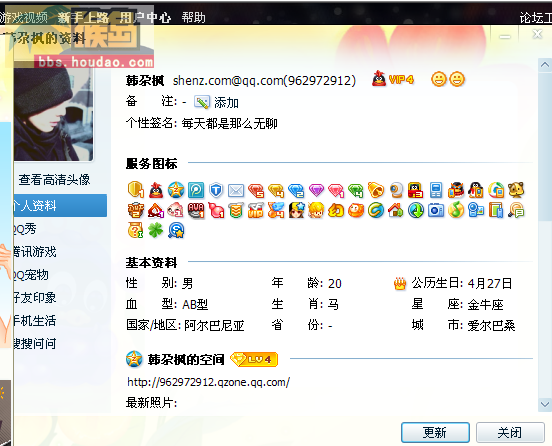Image resolution: width=552 pixels, height=446 pixels.
Task: Select the 好友印象 sidebar tab
Action: 34,298
